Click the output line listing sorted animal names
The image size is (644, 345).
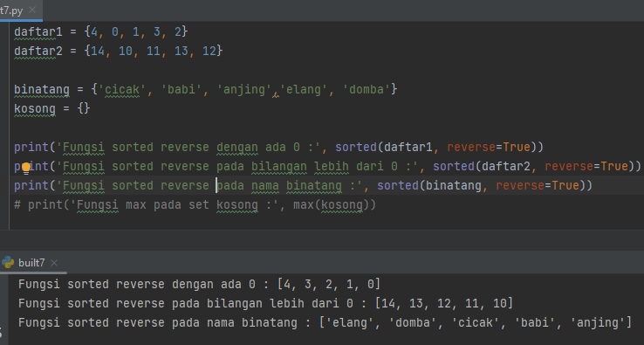325,323
